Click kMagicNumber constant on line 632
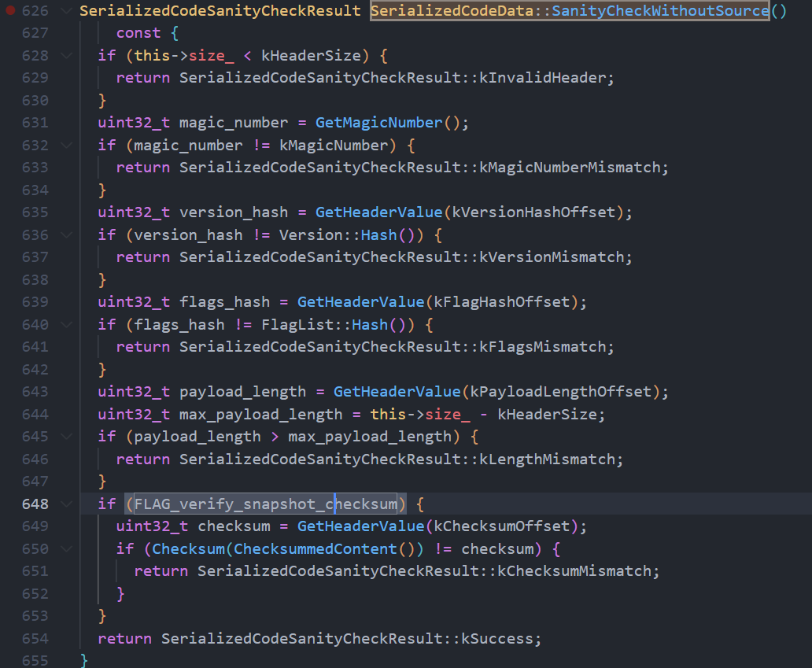Screen dimensions: 812x668 pos(334,145)
